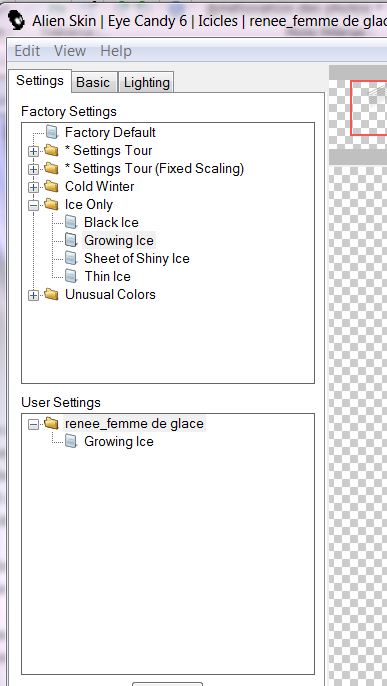387x686 pixels.
Task: Switch to the Lighting tab
Action: (x=146, y=82)
